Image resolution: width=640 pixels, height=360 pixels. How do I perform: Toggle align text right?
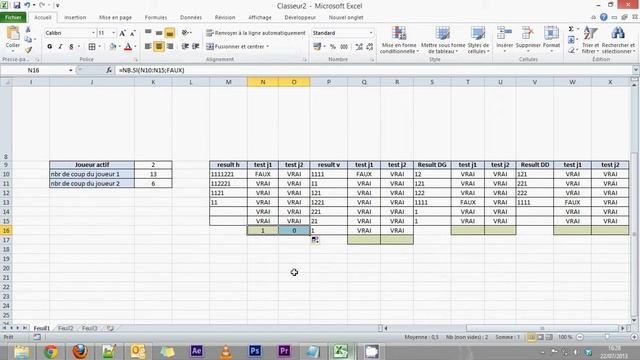point(170,47)
